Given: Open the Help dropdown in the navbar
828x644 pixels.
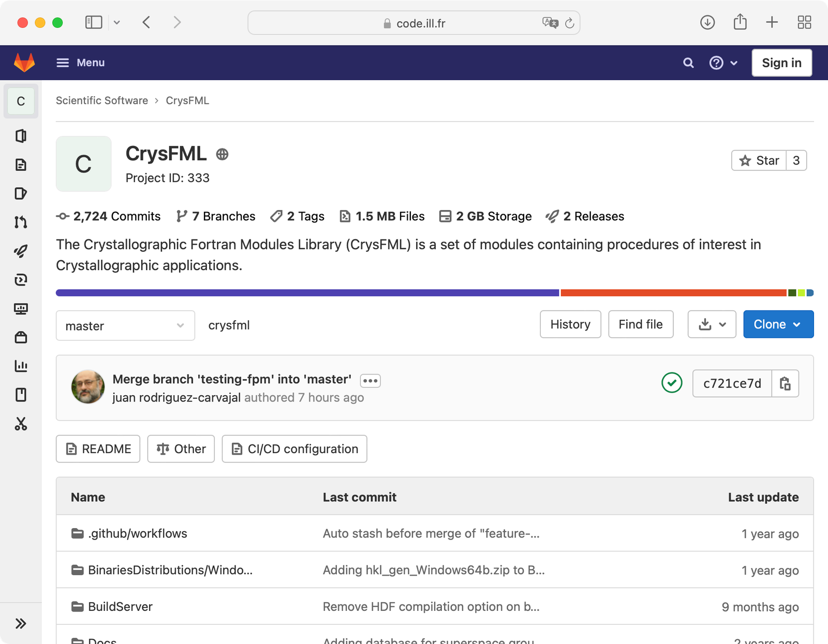Looking at the screenshot, I should click(x=723, y=63).
